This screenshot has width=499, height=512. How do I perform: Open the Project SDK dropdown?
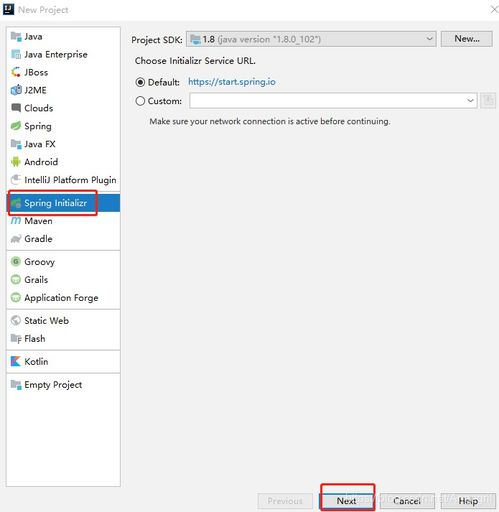click(311, 39)
